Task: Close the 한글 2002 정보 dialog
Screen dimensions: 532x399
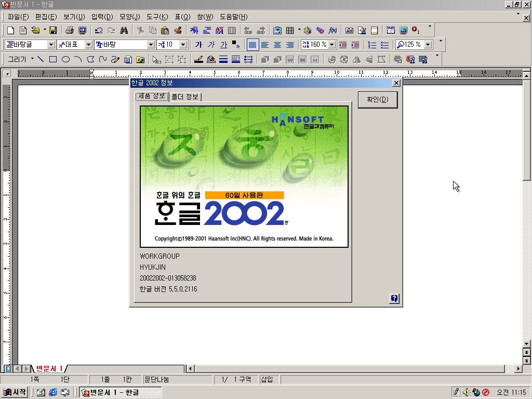Action: [x=396, y=83]
